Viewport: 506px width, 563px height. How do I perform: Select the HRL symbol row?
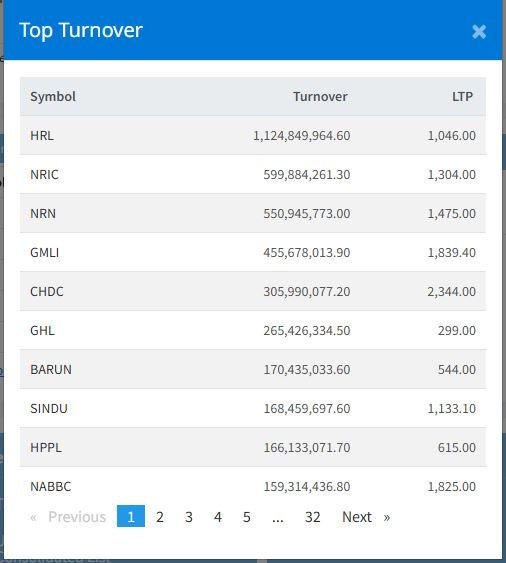point(253,135)
